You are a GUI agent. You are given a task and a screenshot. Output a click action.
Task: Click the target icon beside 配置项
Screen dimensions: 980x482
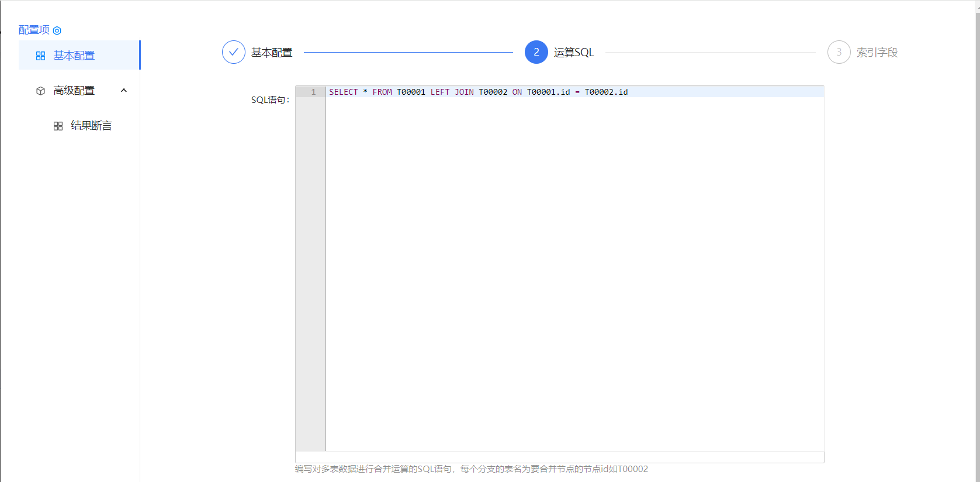(57, 30)
